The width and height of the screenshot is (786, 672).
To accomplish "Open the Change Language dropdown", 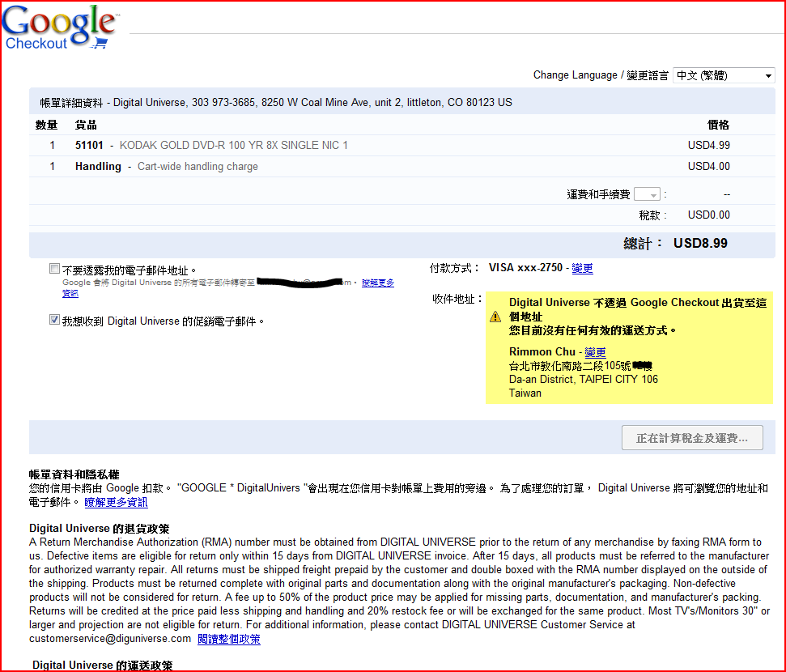I will point(724,75).
